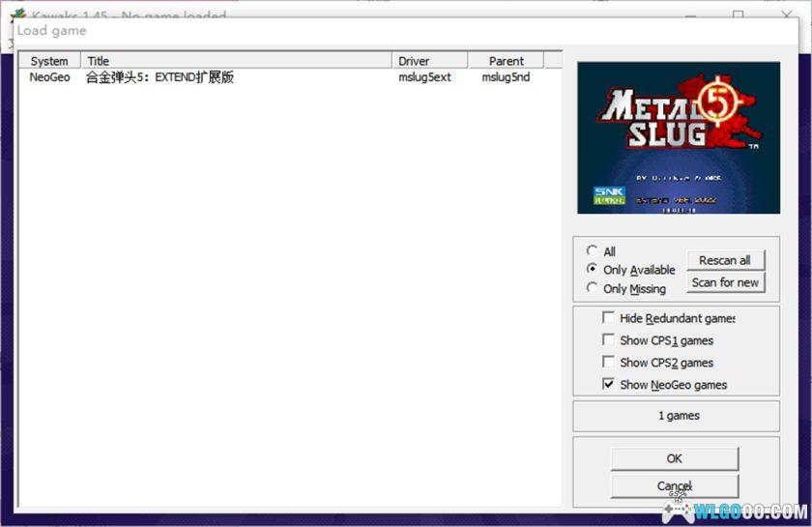Sort list by Driver column header

(x=429, y=61)
